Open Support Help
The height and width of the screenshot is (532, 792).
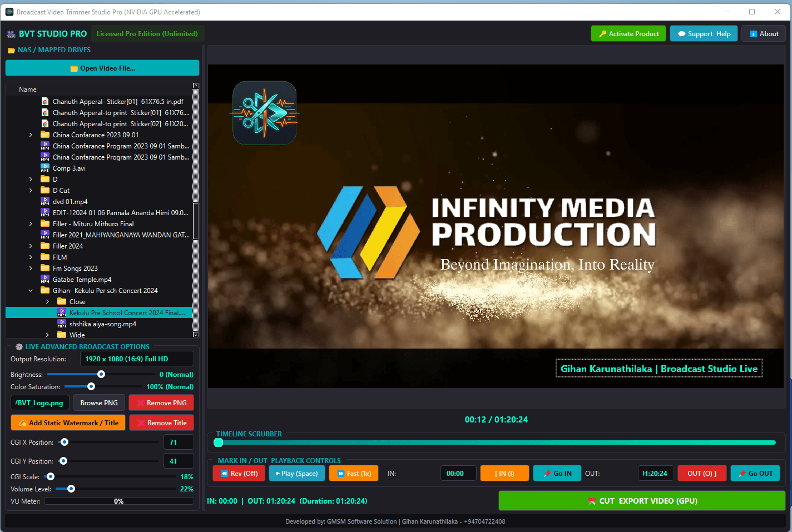[704, 34]
